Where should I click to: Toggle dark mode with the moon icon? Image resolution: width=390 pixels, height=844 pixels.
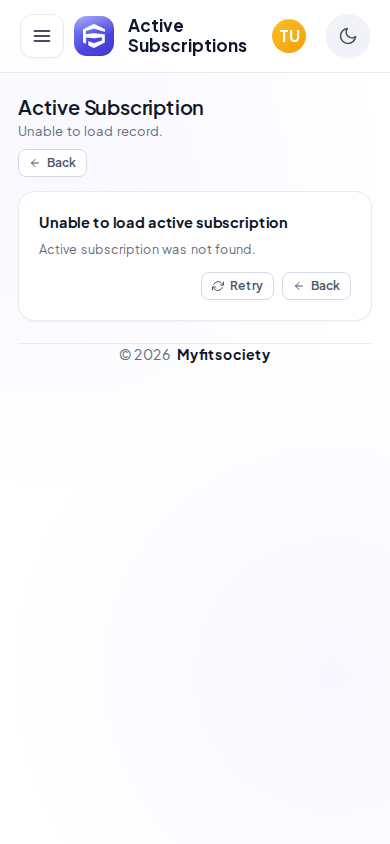tap(348, 36)
